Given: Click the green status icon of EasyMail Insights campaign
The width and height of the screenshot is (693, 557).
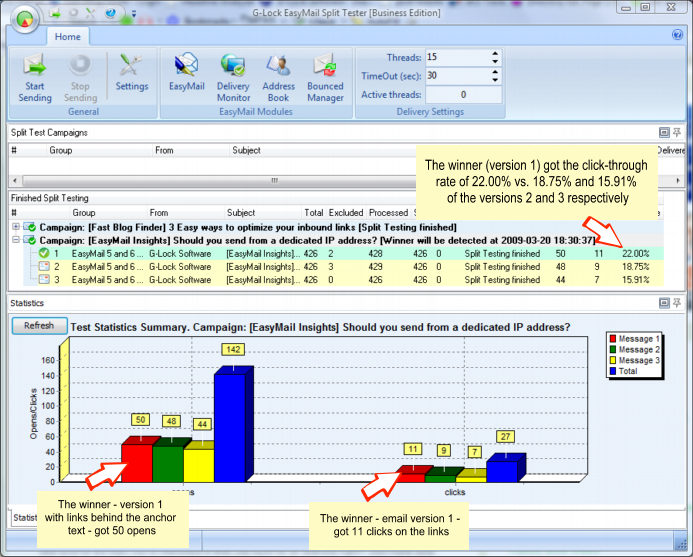Looking at the screenshot, I should click(x=30, y=240).
